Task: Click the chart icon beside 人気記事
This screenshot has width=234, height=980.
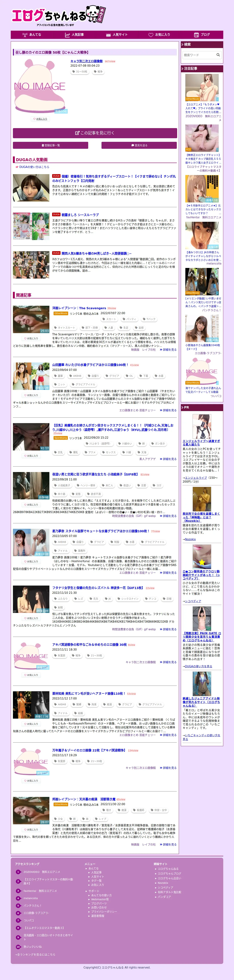Action: 67,35
